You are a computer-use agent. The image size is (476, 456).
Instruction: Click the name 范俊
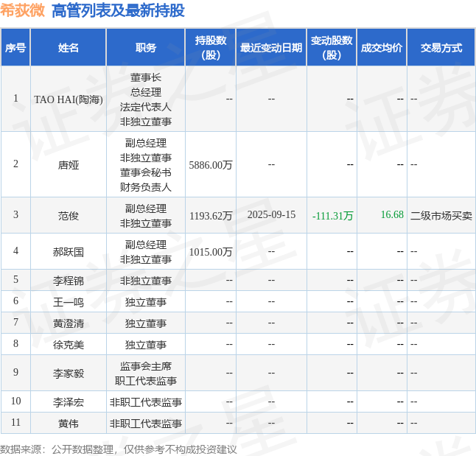point(69,216)
